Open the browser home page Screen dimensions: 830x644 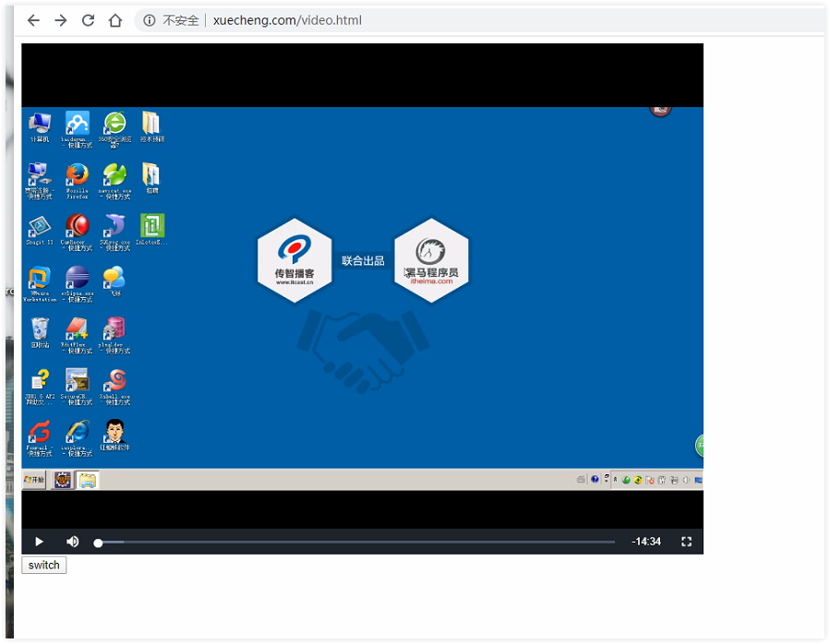(114, 20)
